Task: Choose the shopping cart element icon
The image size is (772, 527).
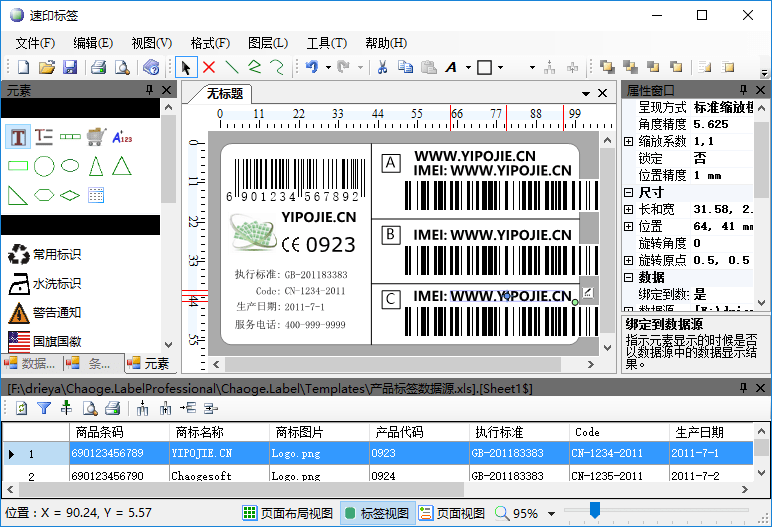Action: coord(96,136)
